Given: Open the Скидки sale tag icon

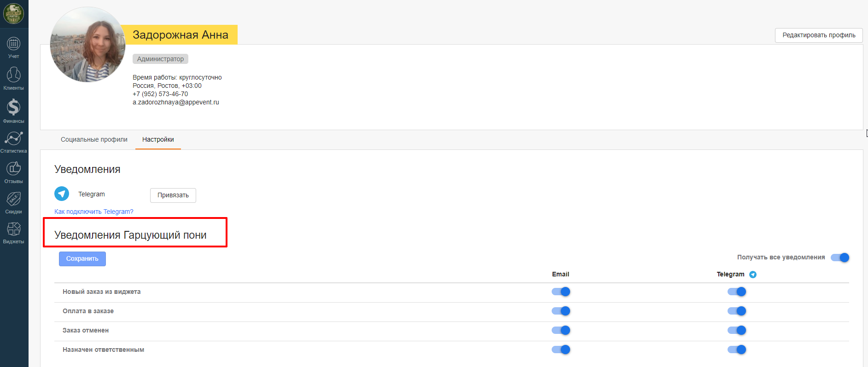Looking at the screenshot, I should (13, 199).
